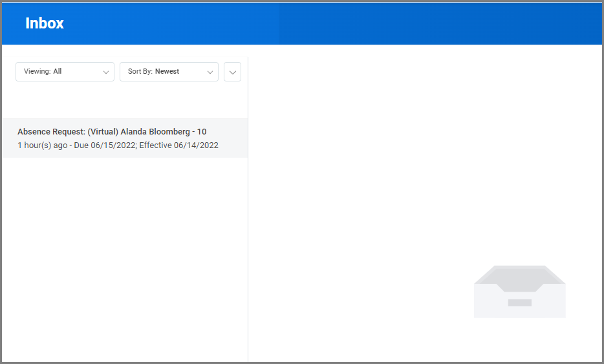Click the chevron arrow in the Viewing dropdown

[x=106, y=72]
